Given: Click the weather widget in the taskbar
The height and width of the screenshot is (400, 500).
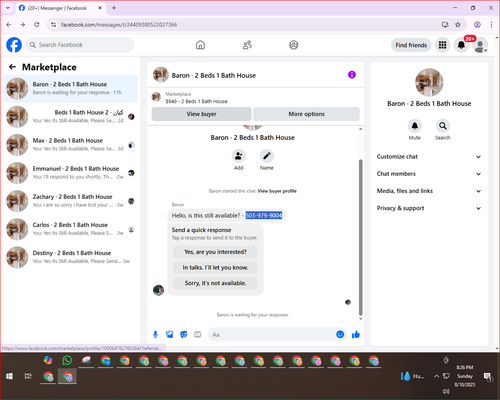Looking at the screenshot, I should click(412, 376).
